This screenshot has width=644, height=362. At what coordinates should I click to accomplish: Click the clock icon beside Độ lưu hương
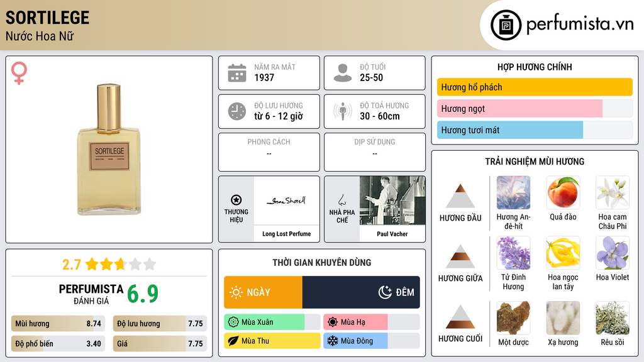(x=237, y=111)
